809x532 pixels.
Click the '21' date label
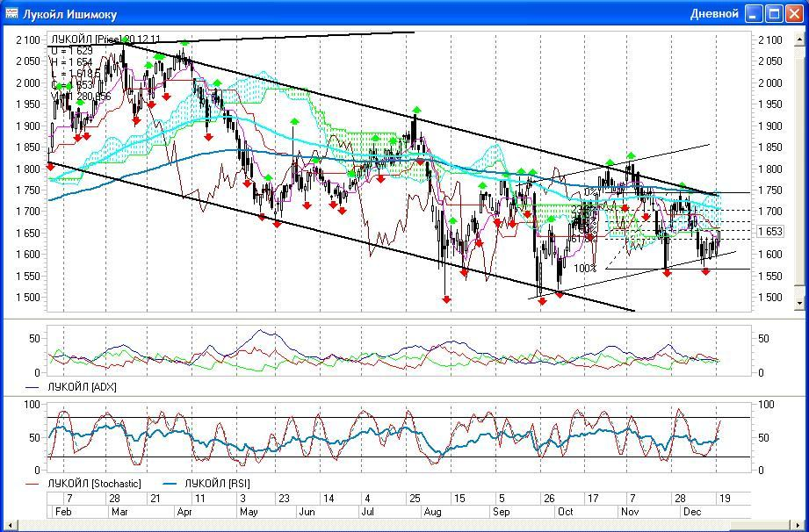pyautogui.click(x=155, y=499)
